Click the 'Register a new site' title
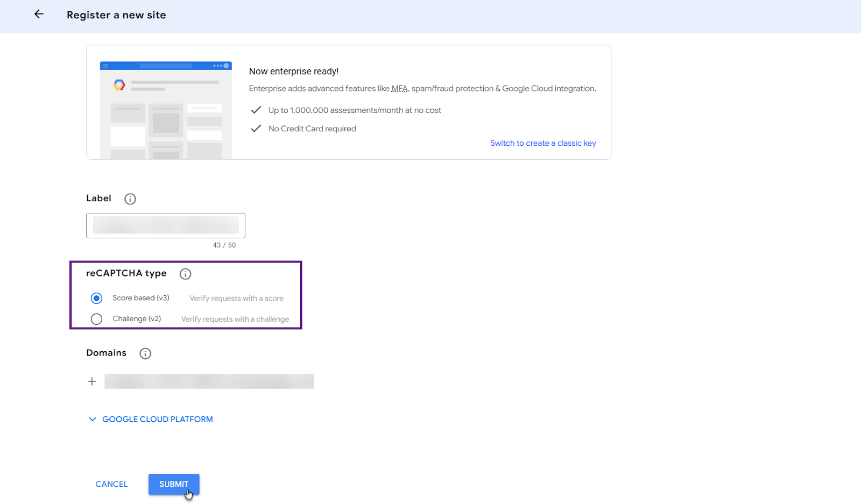Viewport: 861px width, 504px height. point(116,15)
